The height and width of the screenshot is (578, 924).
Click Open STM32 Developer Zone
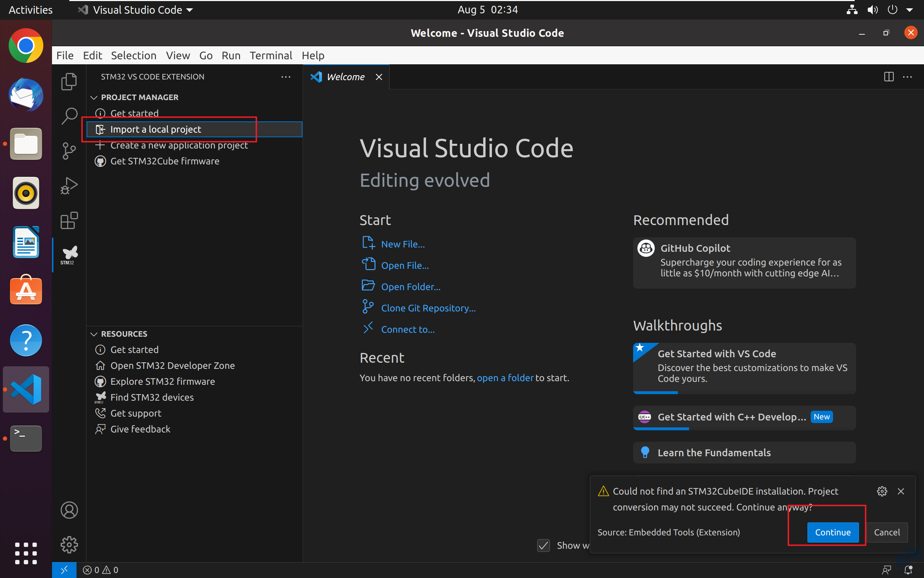[194, 366]
